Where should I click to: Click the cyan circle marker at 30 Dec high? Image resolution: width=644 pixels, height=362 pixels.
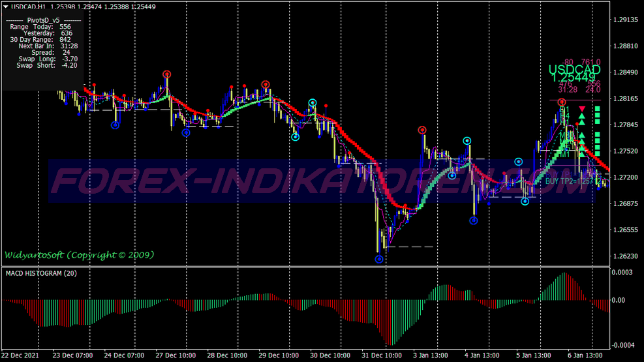click(313, 102)
